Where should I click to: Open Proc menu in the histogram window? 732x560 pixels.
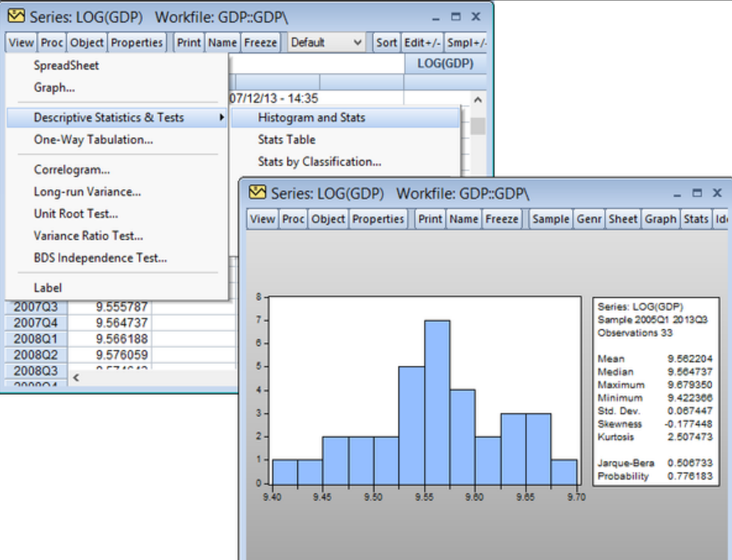pyautogui.click(x=293, y=219)
